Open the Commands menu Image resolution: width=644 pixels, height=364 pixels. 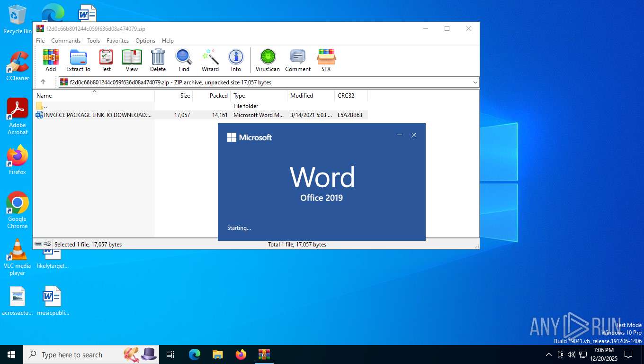pos(66,41)
